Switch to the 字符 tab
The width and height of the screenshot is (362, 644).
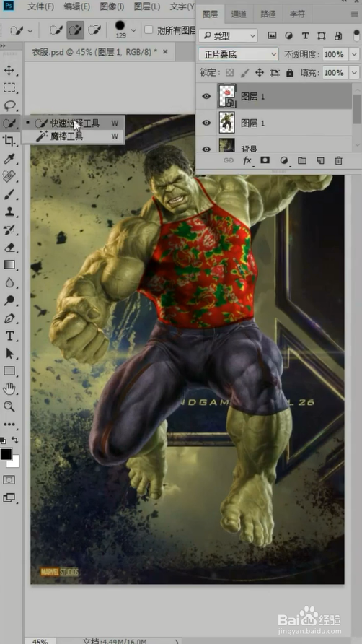[297, 14]
